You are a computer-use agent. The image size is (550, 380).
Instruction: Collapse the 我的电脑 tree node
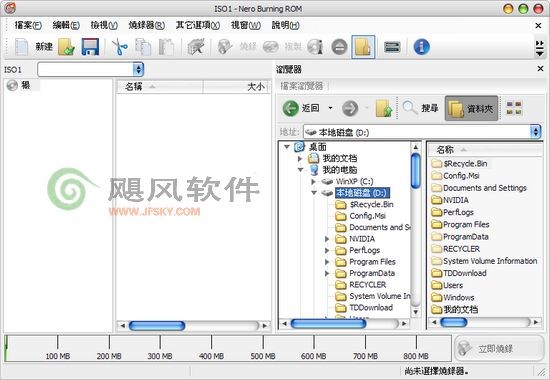tap(301, 170)
